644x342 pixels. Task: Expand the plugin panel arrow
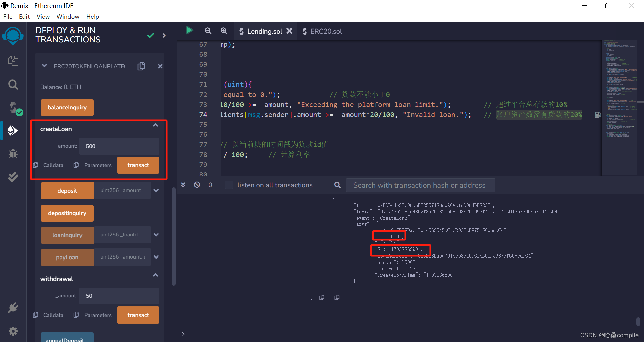164,35
